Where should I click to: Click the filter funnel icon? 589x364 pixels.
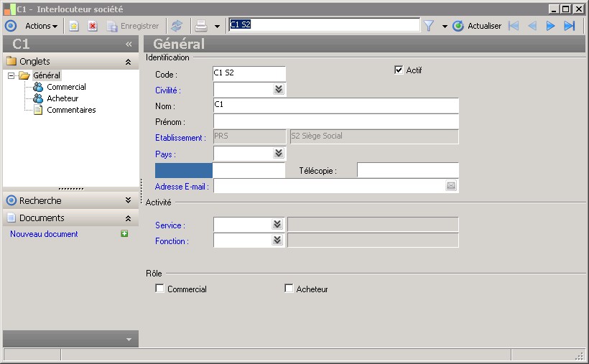[429, 26]
